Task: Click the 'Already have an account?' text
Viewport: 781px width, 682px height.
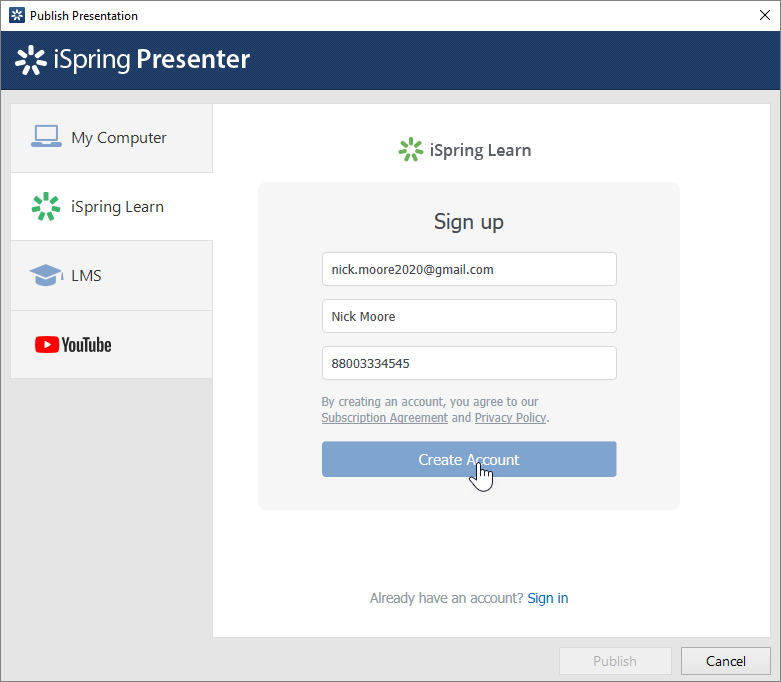Action: pyautogui.click(x=447, y=598)
